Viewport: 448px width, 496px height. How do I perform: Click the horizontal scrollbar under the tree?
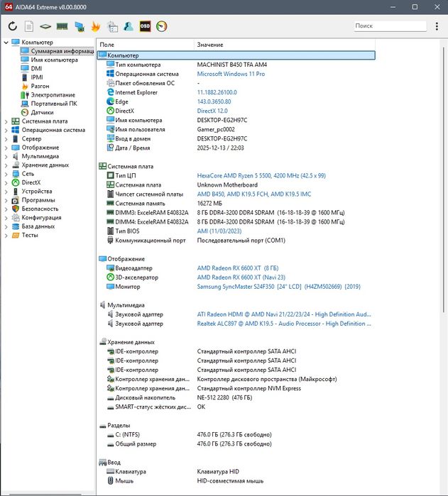click(45, 494)
